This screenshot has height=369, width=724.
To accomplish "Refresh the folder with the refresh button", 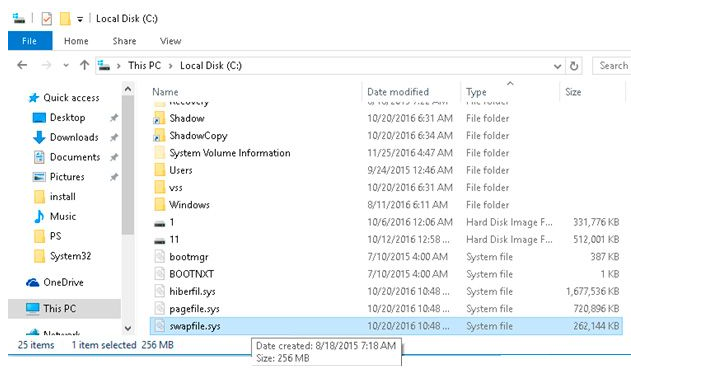I will point(574,66).
